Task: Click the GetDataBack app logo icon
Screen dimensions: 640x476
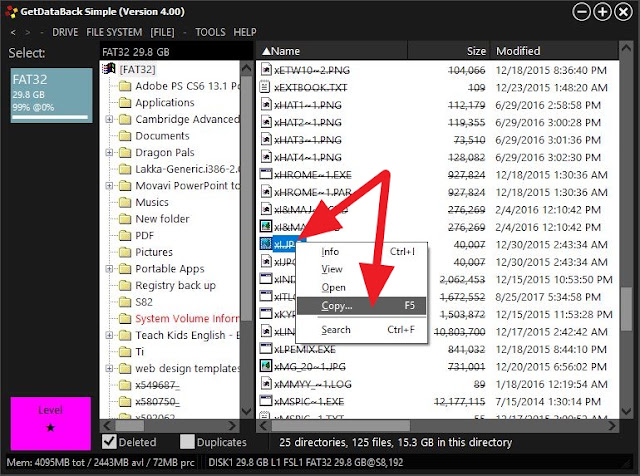Action: 11,12
